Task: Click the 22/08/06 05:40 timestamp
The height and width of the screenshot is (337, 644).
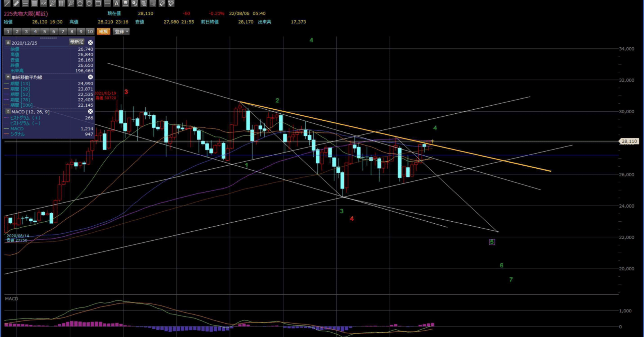Action: coord(247,13)
